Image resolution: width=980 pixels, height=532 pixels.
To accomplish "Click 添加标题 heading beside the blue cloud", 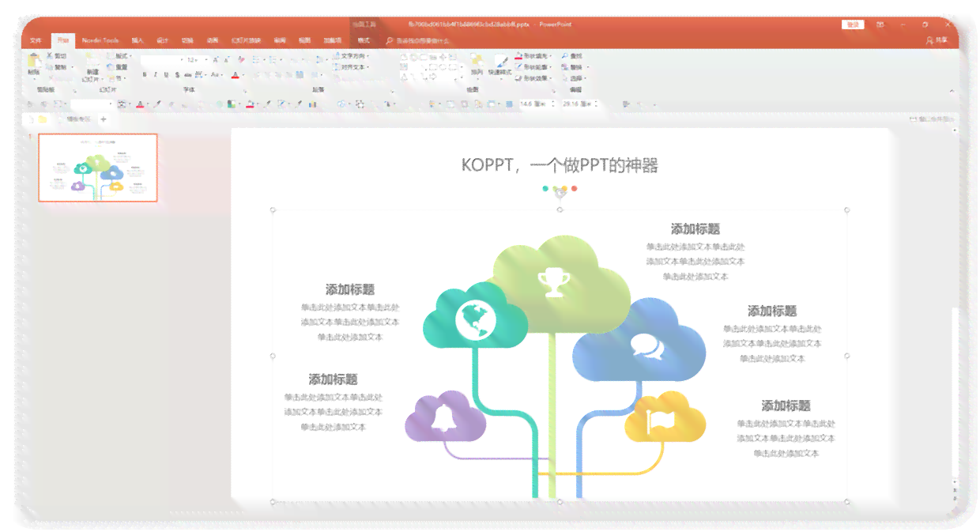I will [772, 311].
